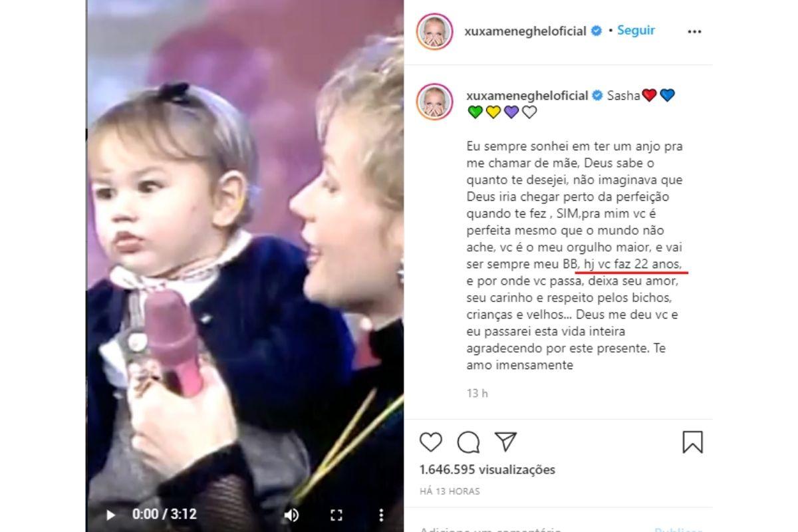Open xuxameneghel username link in header
The width and height of the screenshot is (798, 532).
[525, 31]
